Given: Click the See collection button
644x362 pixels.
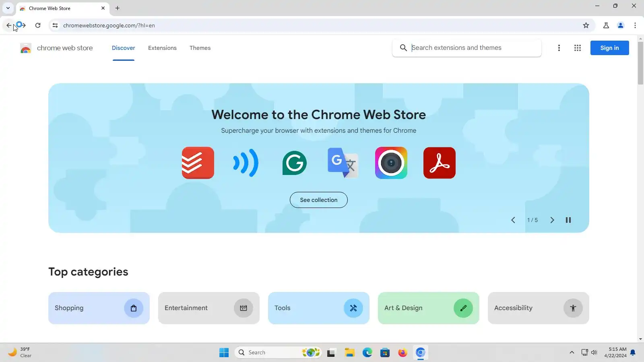Looking at the screenshot, I should click(x=319, y=200).
